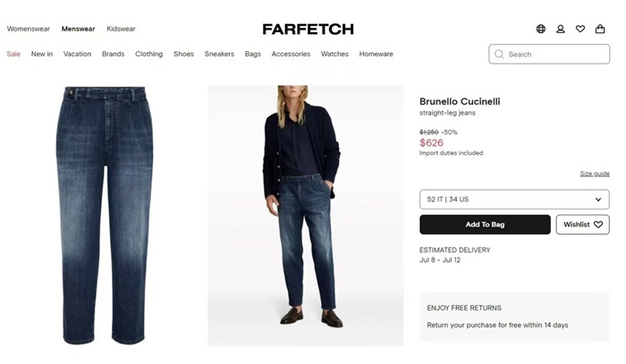Open the Sale menu

click(x=13, y=54)
